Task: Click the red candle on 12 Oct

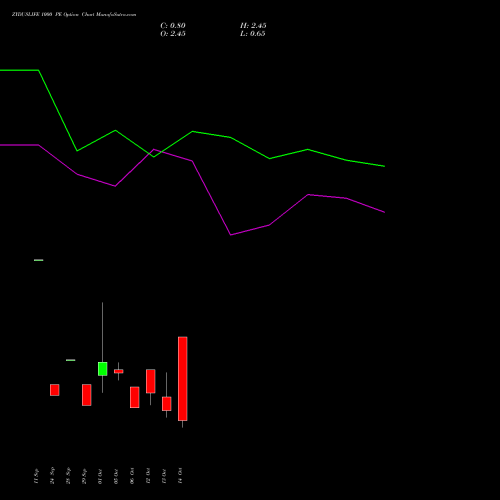Action: pos(151,381)
